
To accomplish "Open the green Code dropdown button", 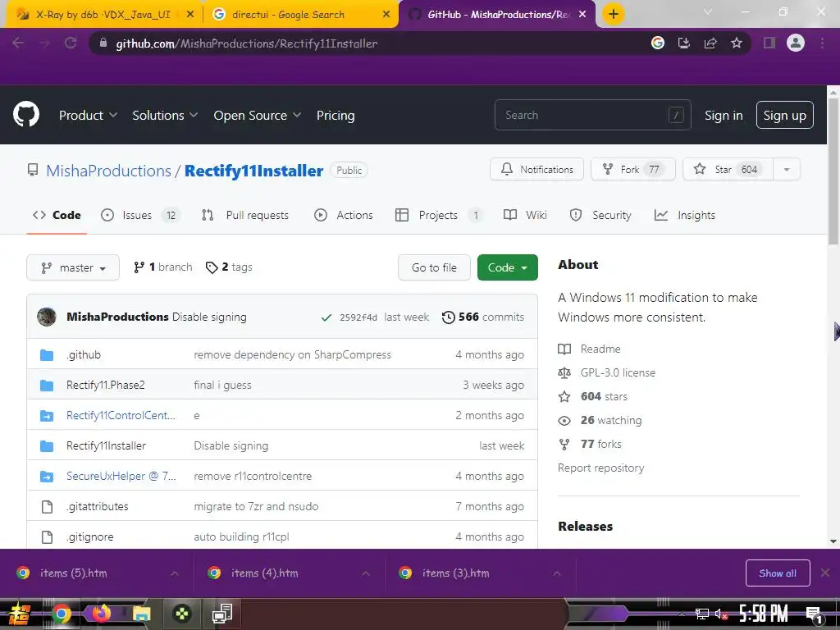I will coord(507,267).
